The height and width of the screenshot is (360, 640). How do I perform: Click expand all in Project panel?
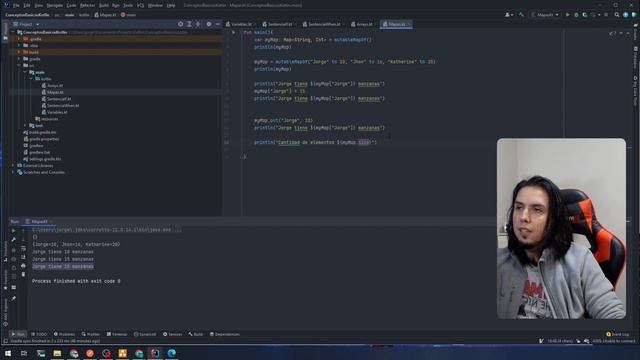[x=189, y=24]
